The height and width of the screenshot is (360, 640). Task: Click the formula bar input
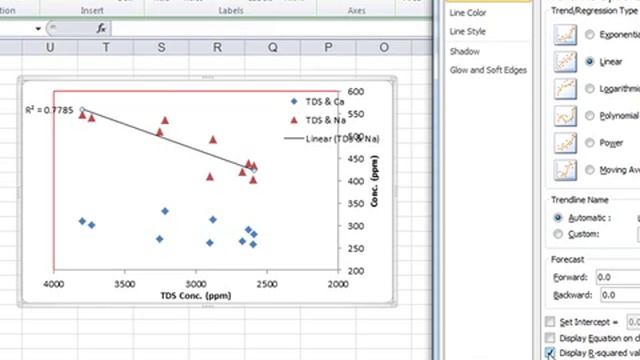click(271, 28)
